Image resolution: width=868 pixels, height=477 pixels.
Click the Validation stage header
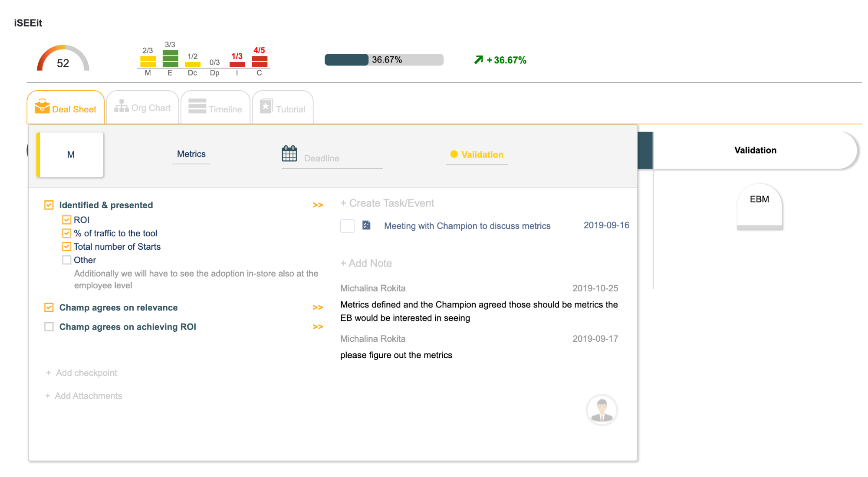[755, 150]
